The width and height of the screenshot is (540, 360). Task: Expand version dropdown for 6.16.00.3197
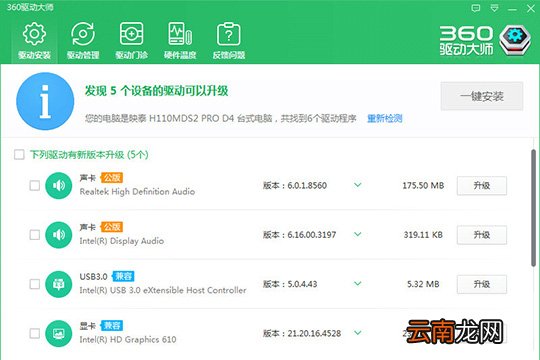pos(358,234)
